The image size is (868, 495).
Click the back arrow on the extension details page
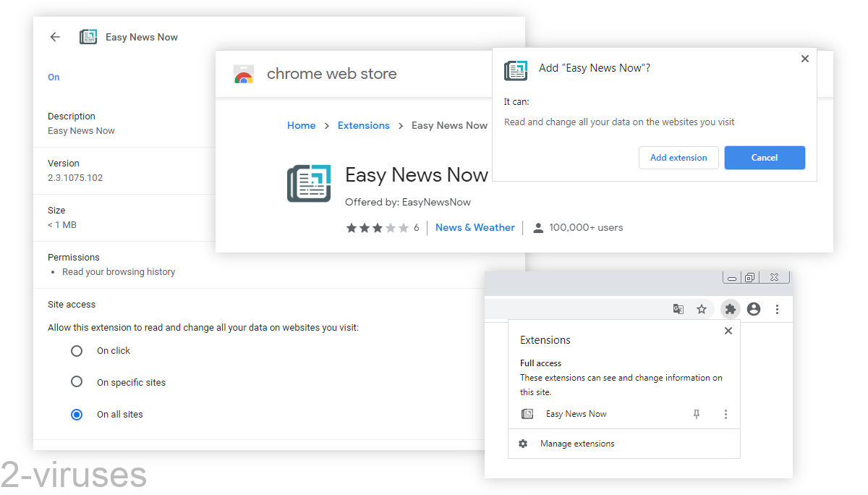pyautogui.click(x=55, y=37)
